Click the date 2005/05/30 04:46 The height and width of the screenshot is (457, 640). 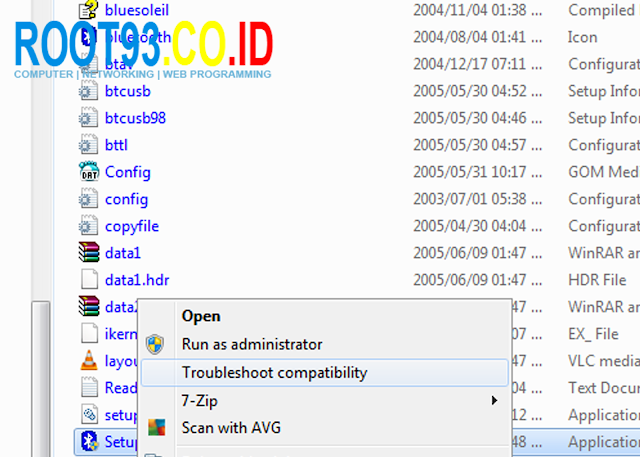[x=478, y=118]
